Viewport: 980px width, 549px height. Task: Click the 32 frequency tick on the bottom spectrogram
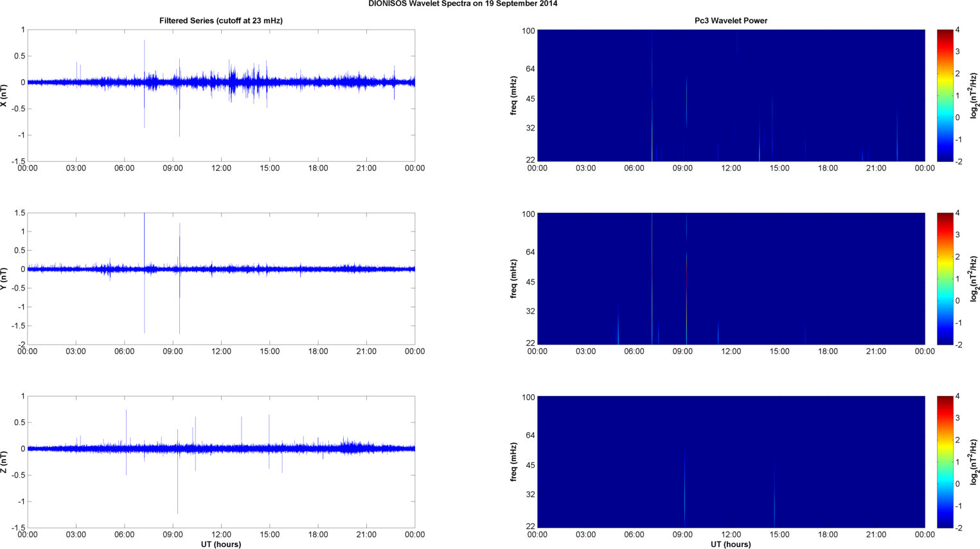(x=530, y=495)
